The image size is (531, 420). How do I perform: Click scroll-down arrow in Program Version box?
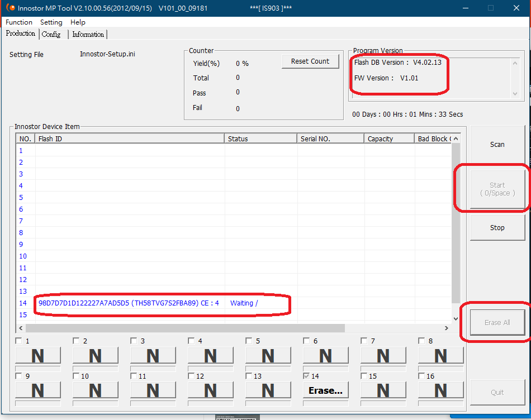click(x=515, y=94)
